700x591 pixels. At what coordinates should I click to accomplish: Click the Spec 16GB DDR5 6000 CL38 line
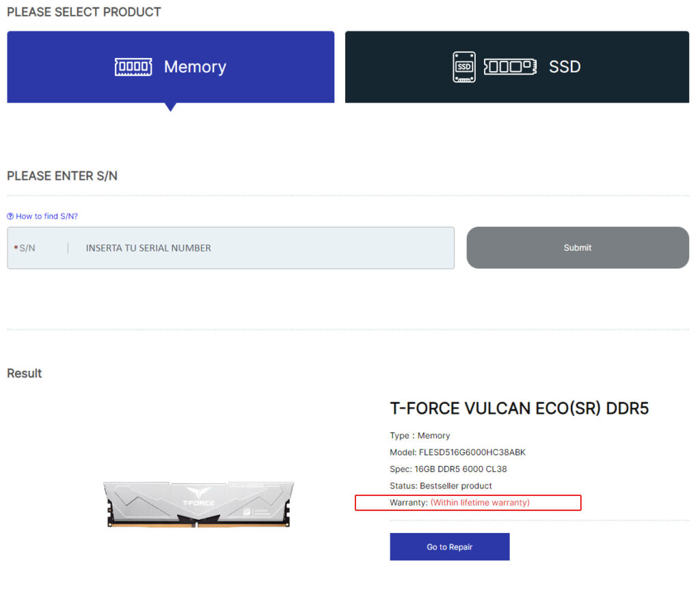click(448, 469)
